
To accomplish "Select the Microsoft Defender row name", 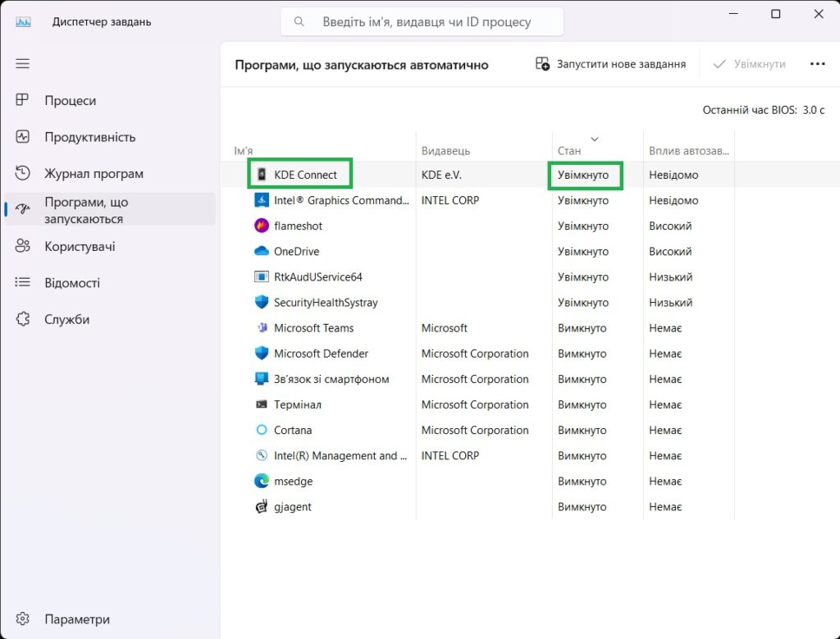I will [322, 354].
